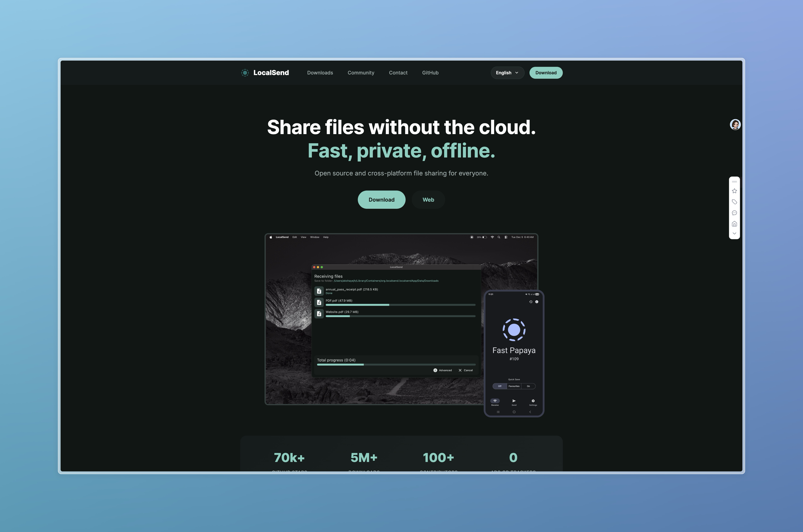Viewport: 803px width, 532px height.
Task: Click the Download button in the header bar
Action: (546, 73)
